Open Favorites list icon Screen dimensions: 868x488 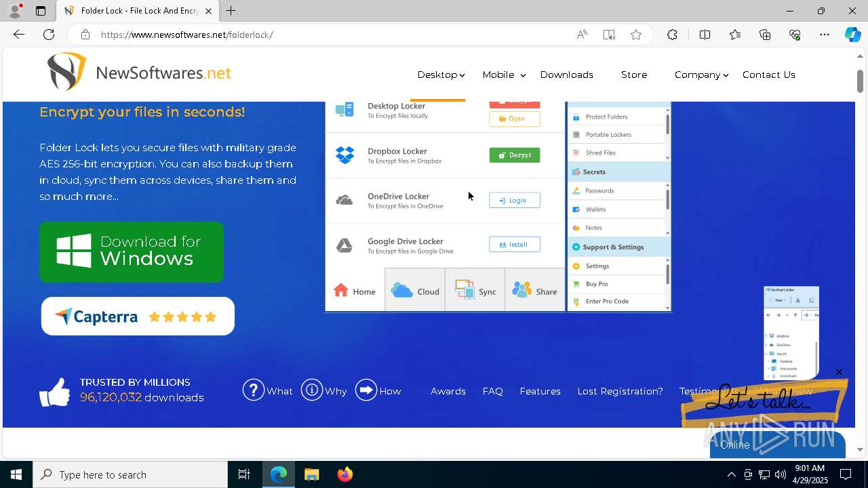tap(735, 35)
